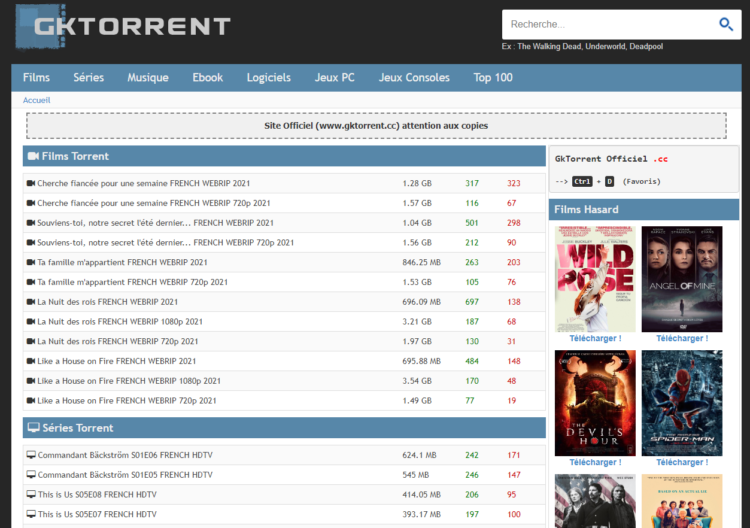Click the Spider-Man movie poster
Viewport: 750px width, 528px height.
coord(682,403)
